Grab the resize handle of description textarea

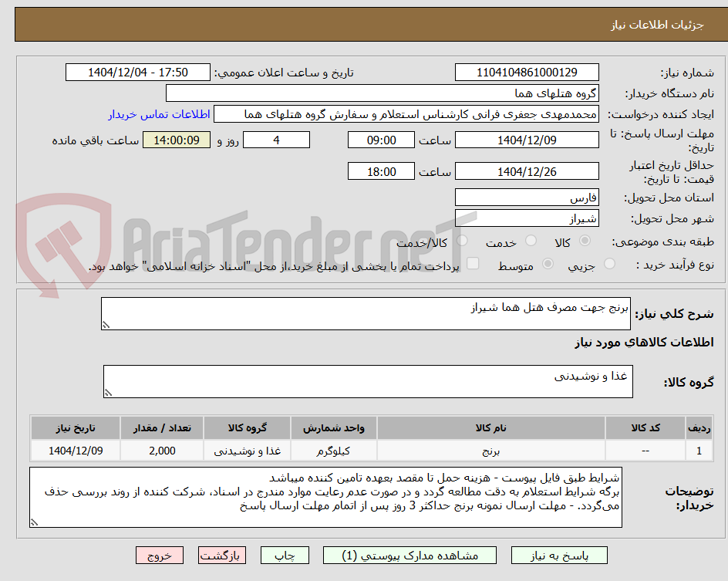pyautogui.click(x=106, y=325)
